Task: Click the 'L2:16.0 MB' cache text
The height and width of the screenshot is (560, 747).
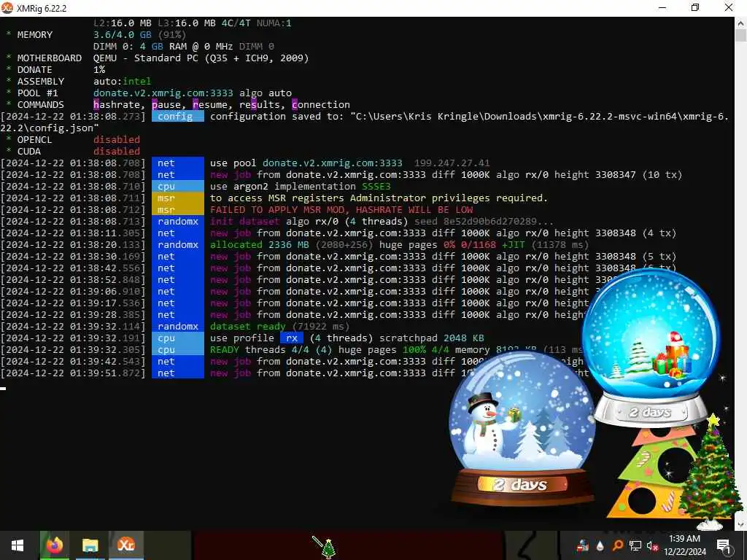Action: pos(123,23)
